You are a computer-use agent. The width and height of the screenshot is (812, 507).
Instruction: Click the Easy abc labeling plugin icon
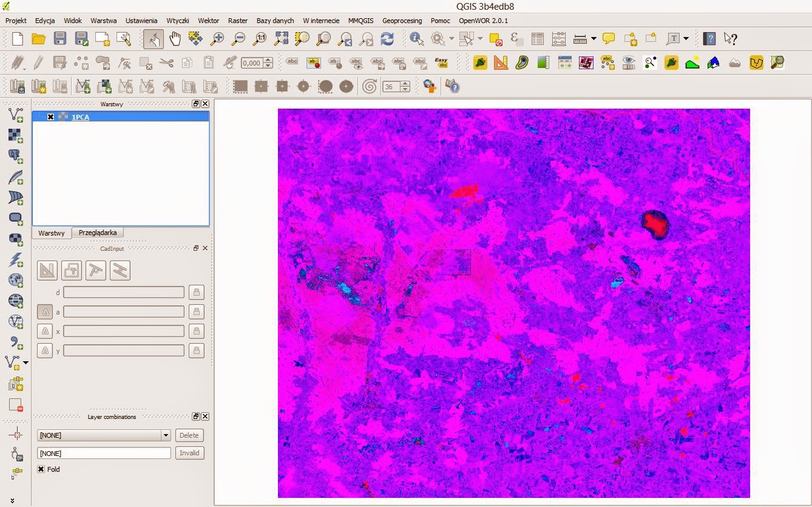click(x=441, y=63)
